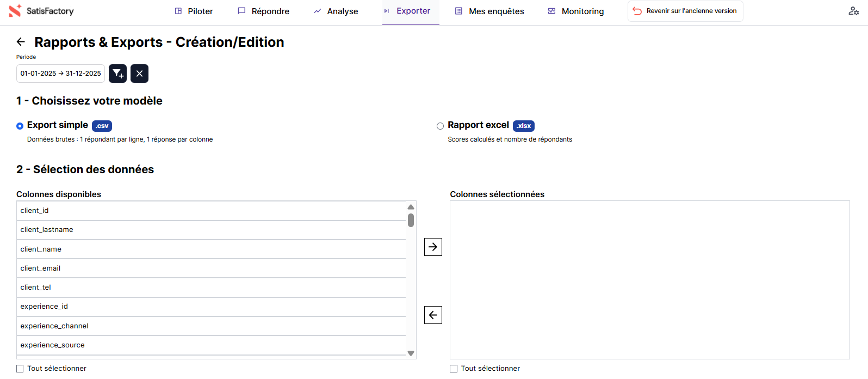This screenshot has height=379, width=868.
Task: Remove columns with the left arrow button
Action: [433, 315]
